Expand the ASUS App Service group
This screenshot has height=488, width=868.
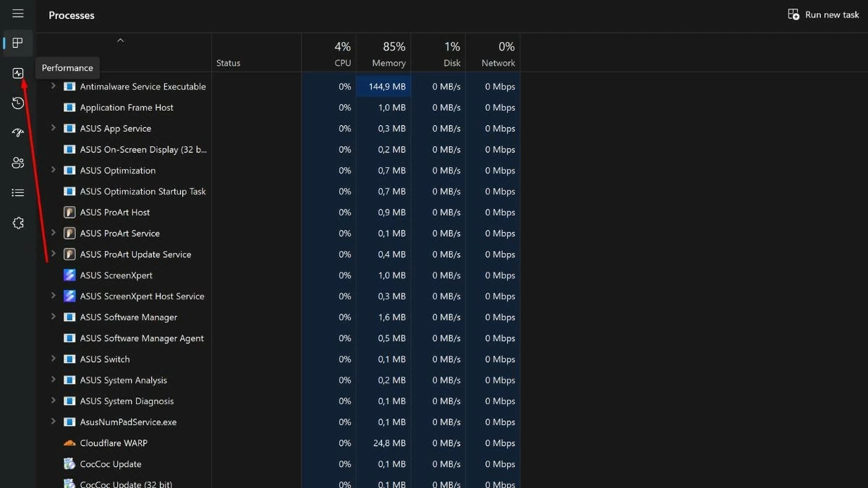click(53, 128)
